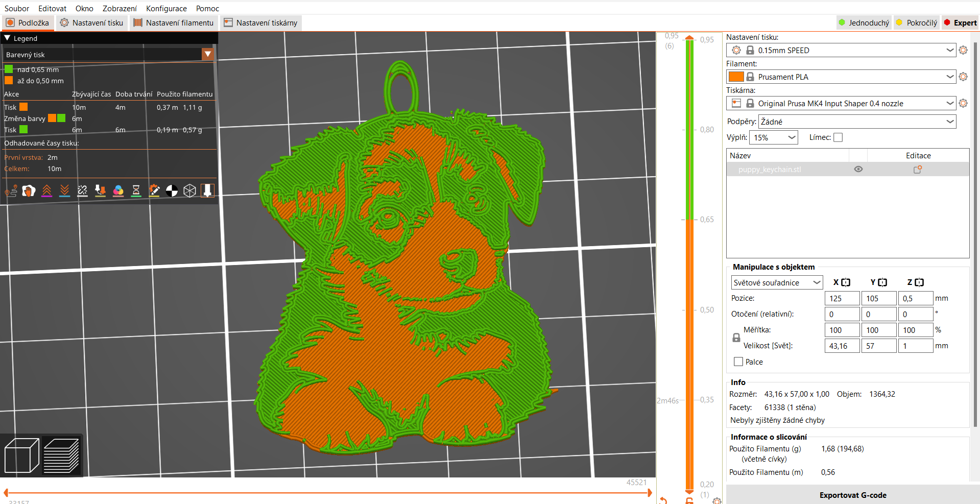The width and height of the screenshot is (980, 504).
Task: Toggle display of travel moves
Action: click(10, 190)
